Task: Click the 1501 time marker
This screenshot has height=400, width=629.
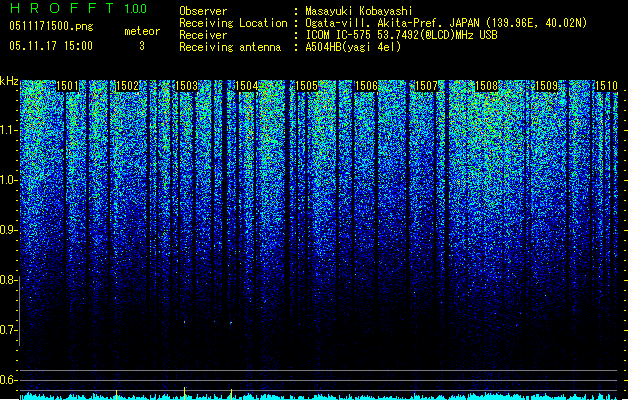Action: (x=67, y=86)
